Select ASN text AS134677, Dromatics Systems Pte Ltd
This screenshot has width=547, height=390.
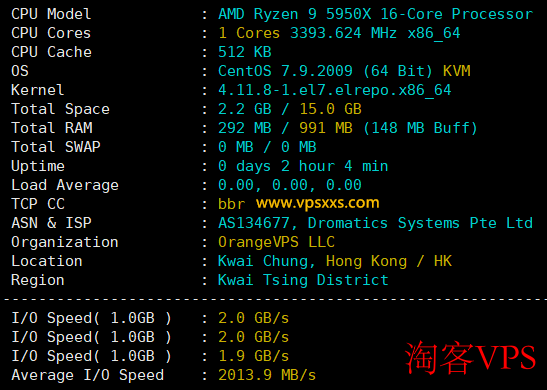tap(375, 223)
